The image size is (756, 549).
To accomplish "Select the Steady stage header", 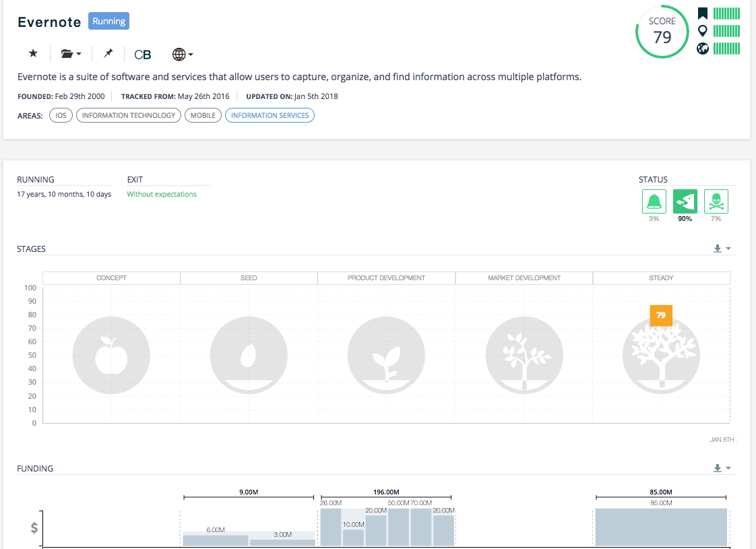I will [661, 278].
